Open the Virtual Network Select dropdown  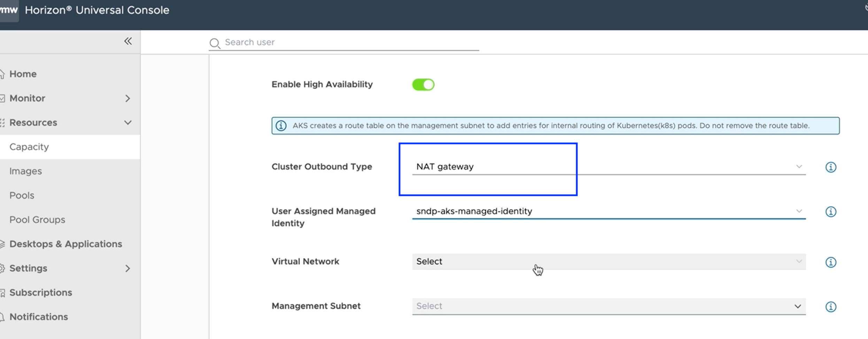pyautogui.click(x=609, y=261)
